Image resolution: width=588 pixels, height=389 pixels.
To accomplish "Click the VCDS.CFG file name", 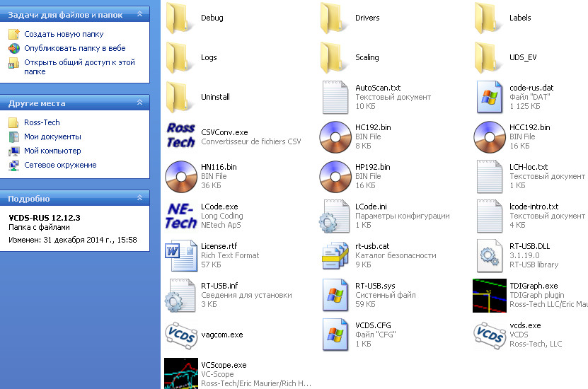I will (x=373, y=325).
